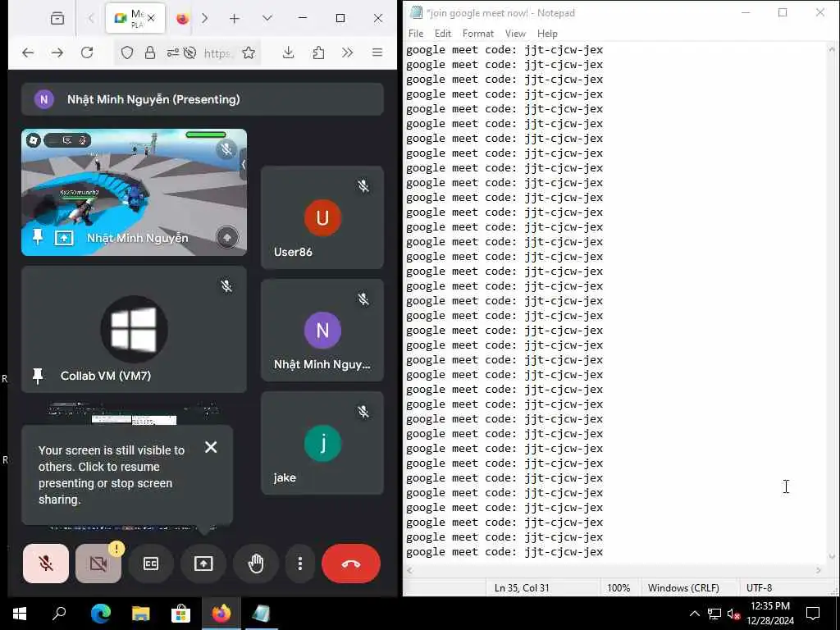
Task: Click the blocked camera indicator in address bar
Action: tap(189, 52)
